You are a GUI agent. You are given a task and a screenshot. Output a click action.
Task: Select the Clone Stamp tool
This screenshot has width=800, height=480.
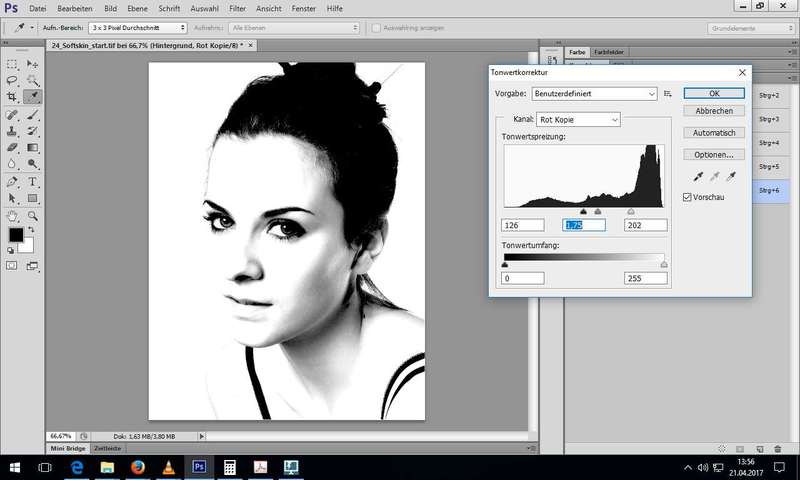(x=12, y=131)
